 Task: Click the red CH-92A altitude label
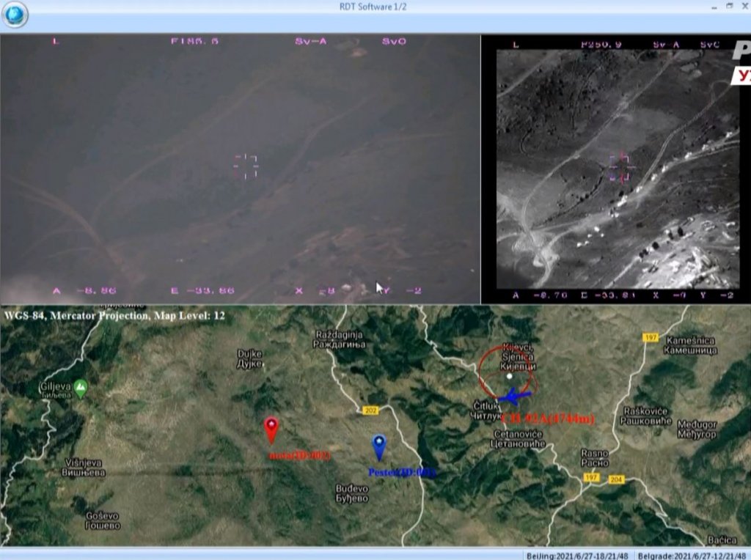(547, 419)
